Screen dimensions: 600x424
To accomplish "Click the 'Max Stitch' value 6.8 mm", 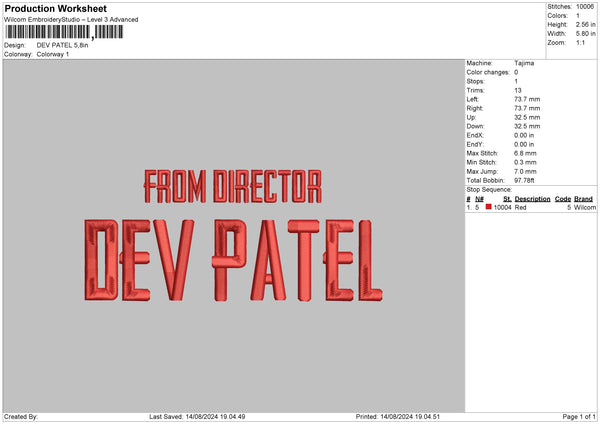I will point(525,153).
